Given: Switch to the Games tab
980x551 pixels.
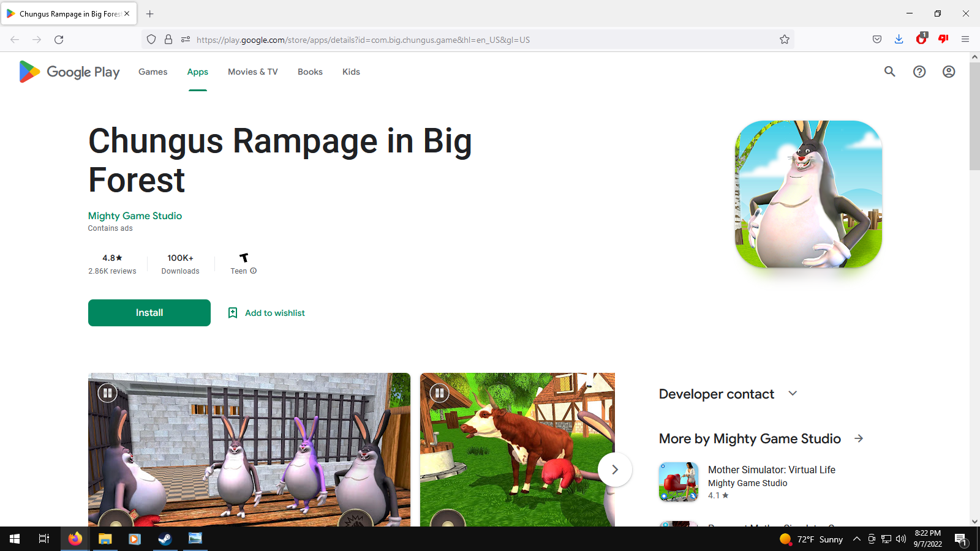Looking at the screenshot, I should pyautogui.click(x=153, y=72).
